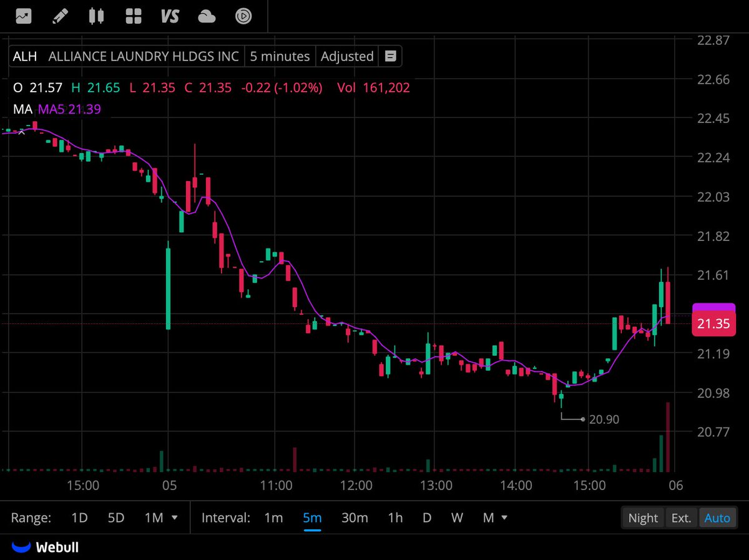Click the MA5 21.39 indicator value

coord(69,109)
